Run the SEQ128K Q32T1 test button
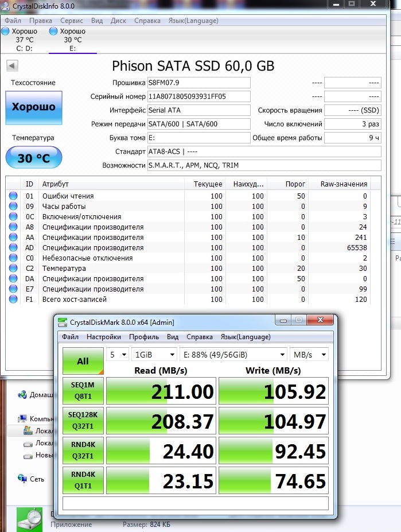 coord(83,420)
